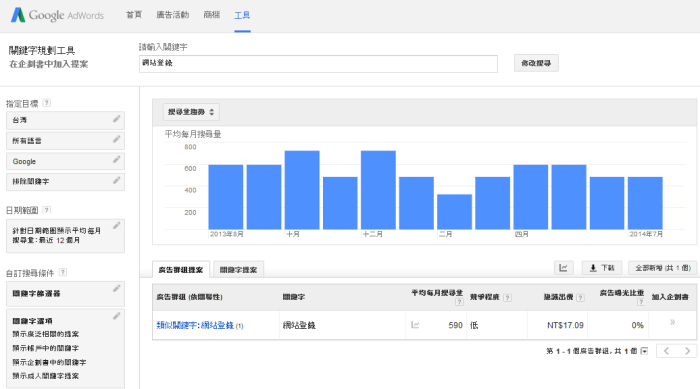700x389 pixels.
Task: Sort by 競爭程度 column header
Action: click(x=484, y=297)
